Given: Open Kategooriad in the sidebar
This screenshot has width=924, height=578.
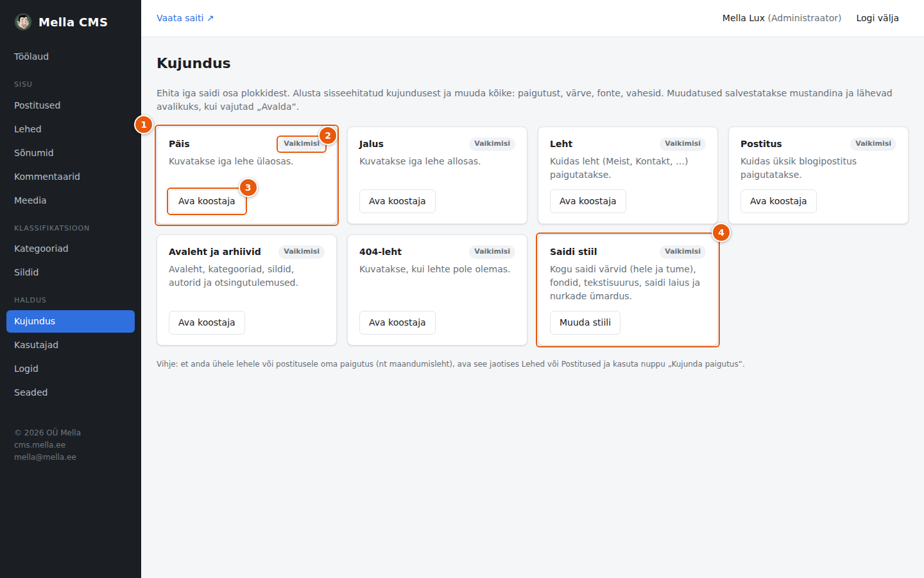Looking at the screenshot, I should 71,249.
